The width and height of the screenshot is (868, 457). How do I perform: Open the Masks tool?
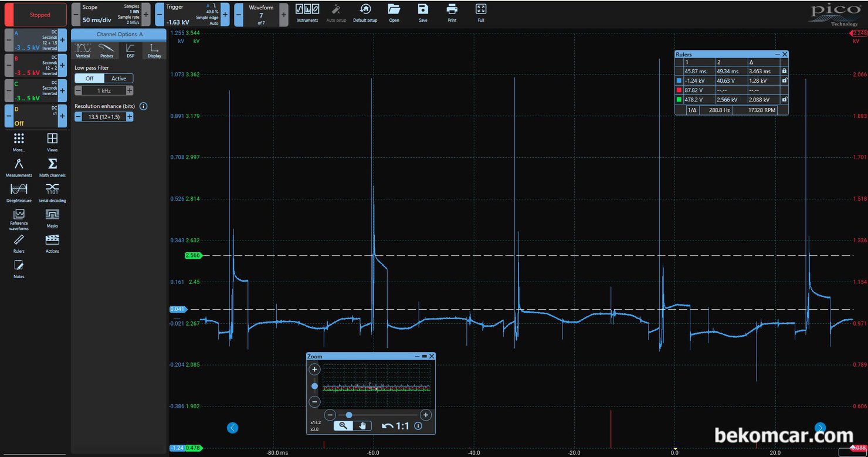pos(52,217)
